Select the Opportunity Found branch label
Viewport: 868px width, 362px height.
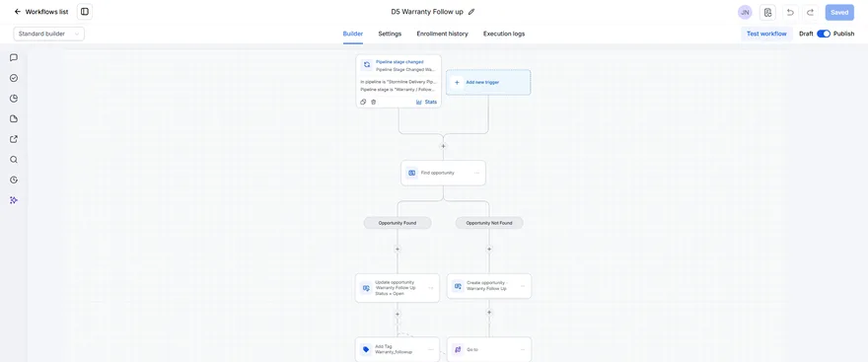(398, 223)
